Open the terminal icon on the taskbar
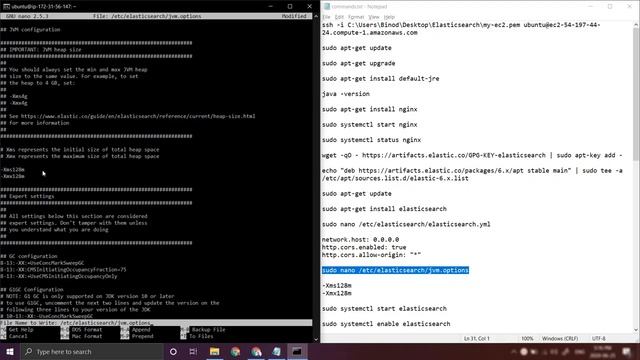This screenshot has width=640, height=360. tap(297, 351)
